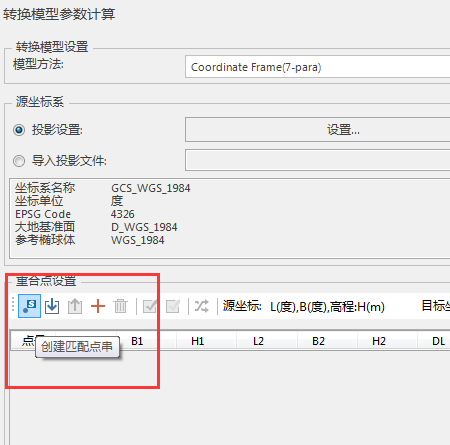450x445 pixels.
Task: Click the 设置... projection button
Action: [318, 129]
